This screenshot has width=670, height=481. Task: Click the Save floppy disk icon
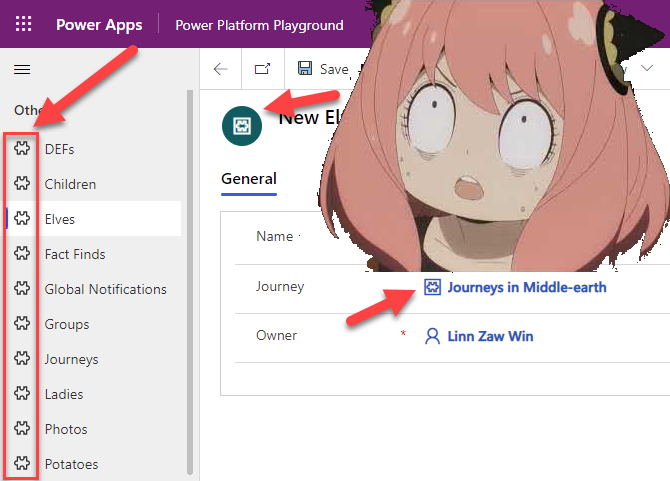point(305,68)
